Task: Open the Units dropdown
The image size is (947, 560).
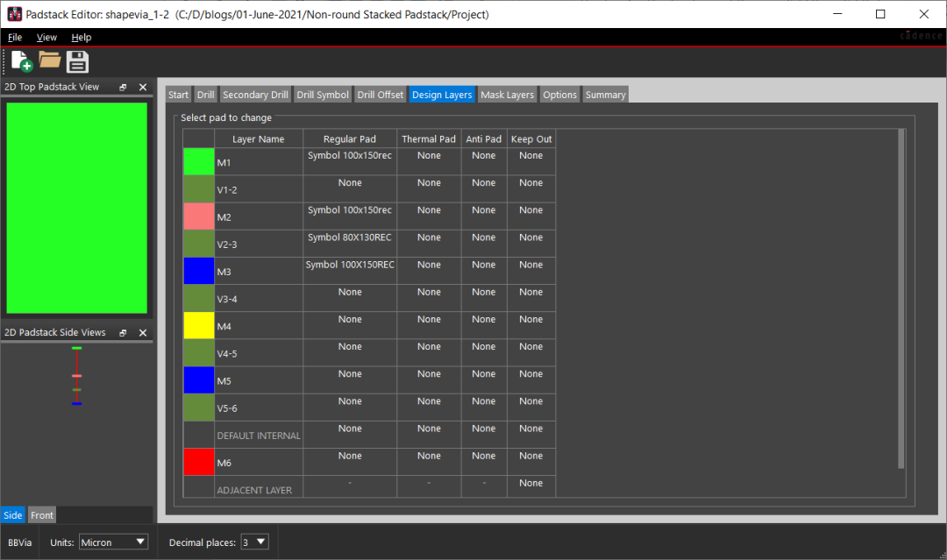Action: point(114,542)
